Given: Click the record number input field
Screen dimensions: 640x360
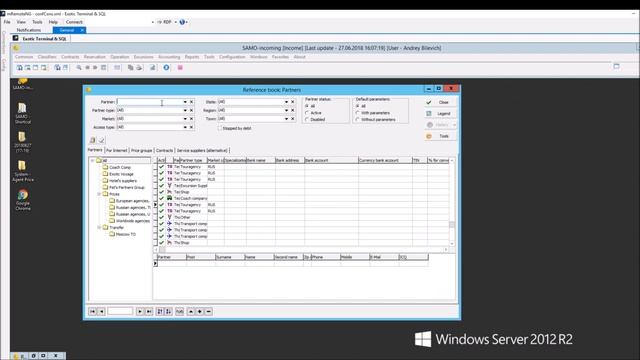Looking at the screenshot, I should [x=120, y=311].
